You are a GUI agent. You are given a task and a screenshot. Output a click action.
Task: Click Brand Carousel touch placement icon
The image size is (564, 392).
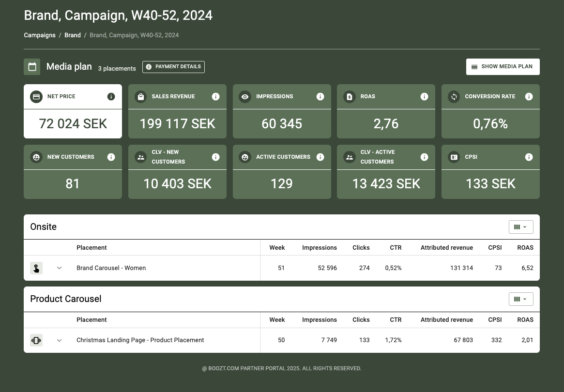tap(36, 268)
